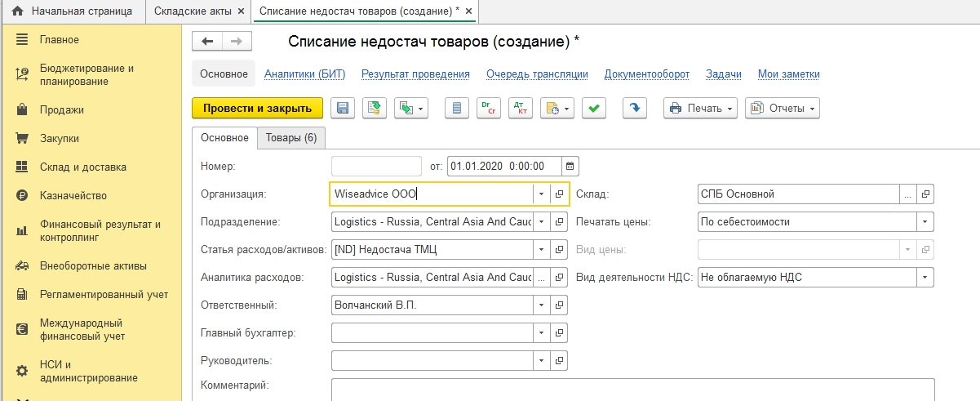Expand the Ответственный dropdown list
This screenshot has height=401, width=980.
pos(542,305)
